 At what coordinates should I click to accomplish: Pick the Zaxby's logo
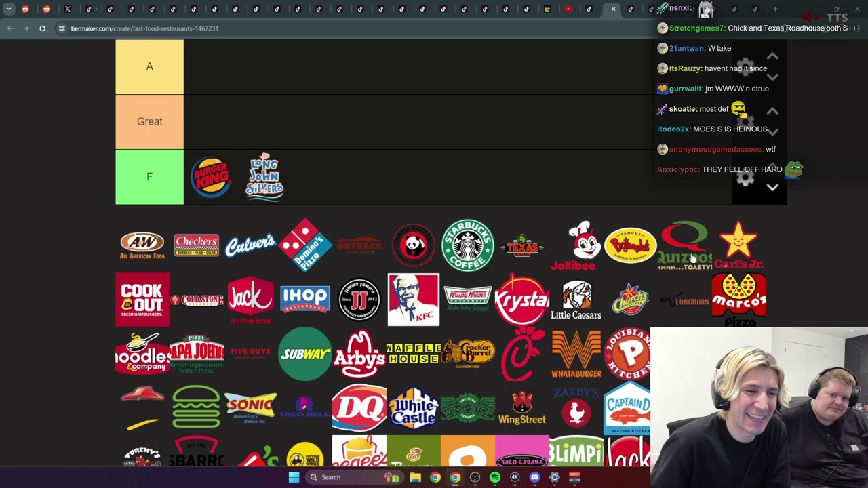pyautogui.click(x=576, y=408)
